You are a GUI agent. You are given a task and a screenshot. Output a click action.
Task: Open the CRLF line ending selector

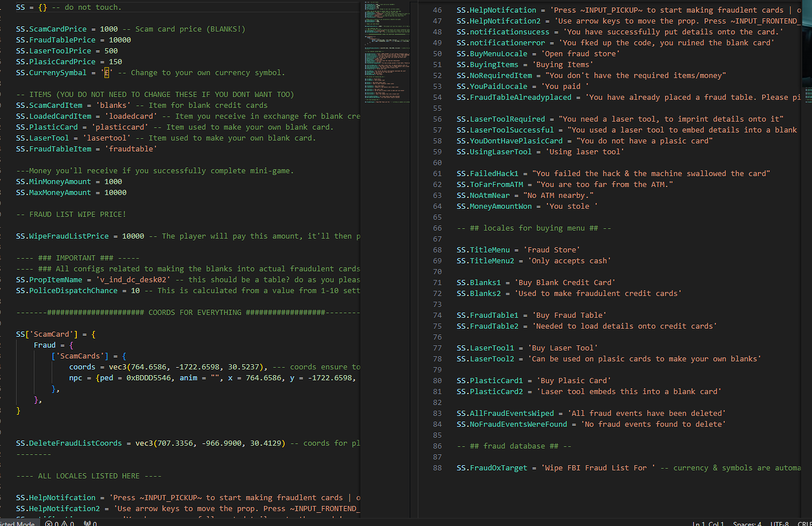click(804, 524)
